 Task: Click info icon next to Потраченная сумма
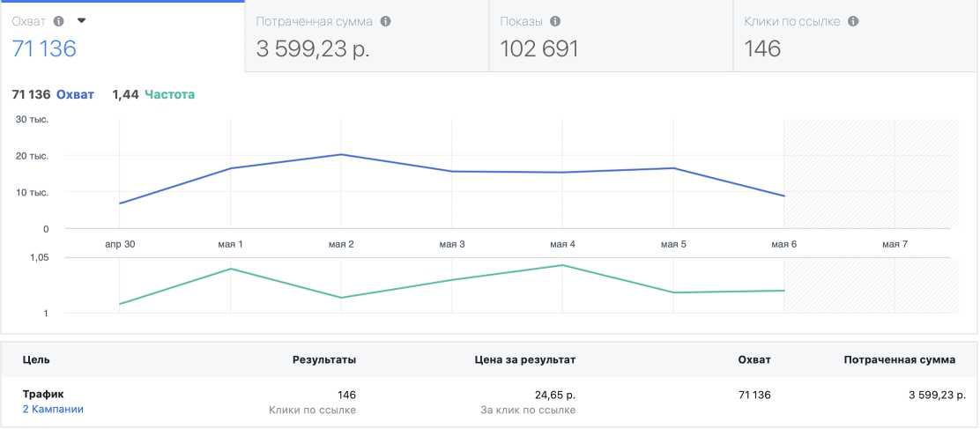[x=385, y=21]
